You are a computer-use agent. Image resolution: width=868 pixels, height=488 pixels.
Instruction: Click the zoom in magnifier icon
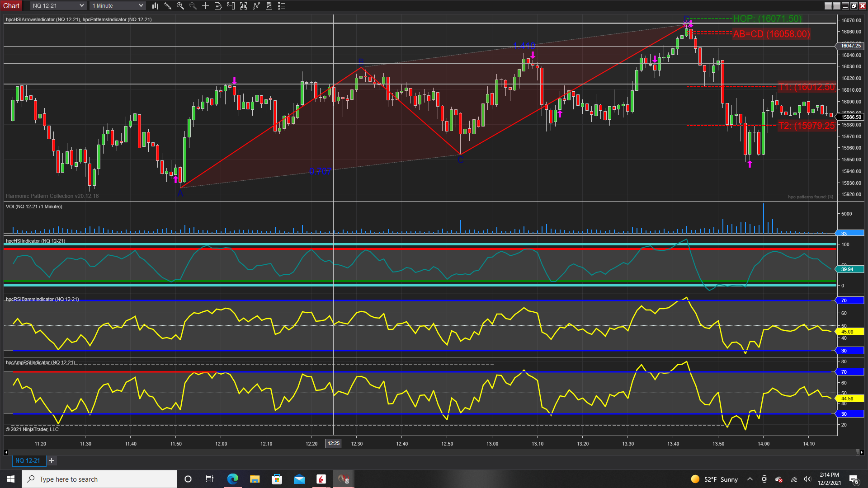coord(180,6)
